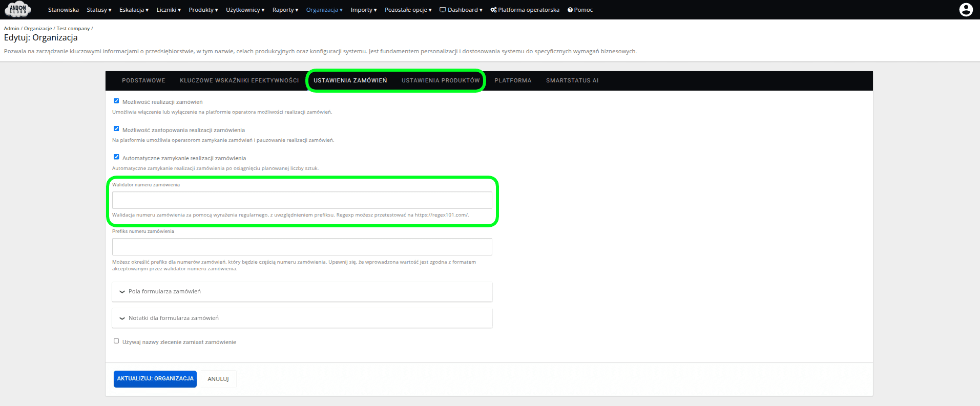The height and width of the screenshot is (406, 980).
Task: Click Aktualizuj: Organizacja button
Action: point(155,379)
